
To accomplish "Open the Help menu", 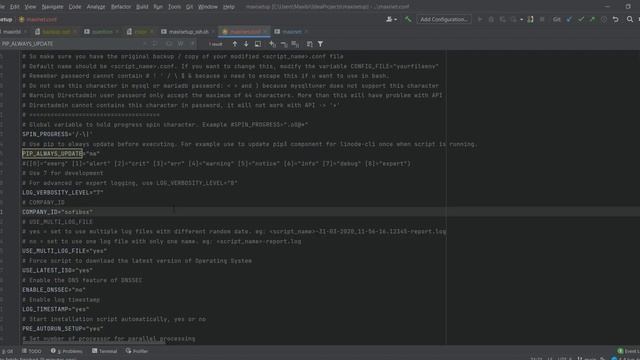I will 229,7.
